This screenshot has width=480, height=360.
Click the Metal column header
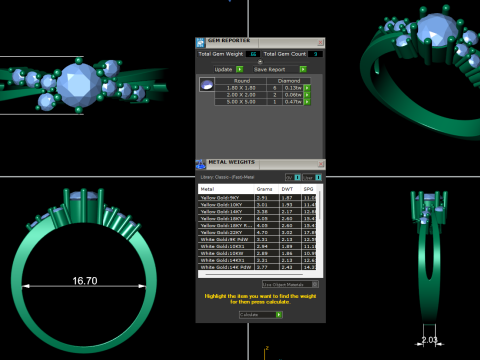[x=226, y=189]
